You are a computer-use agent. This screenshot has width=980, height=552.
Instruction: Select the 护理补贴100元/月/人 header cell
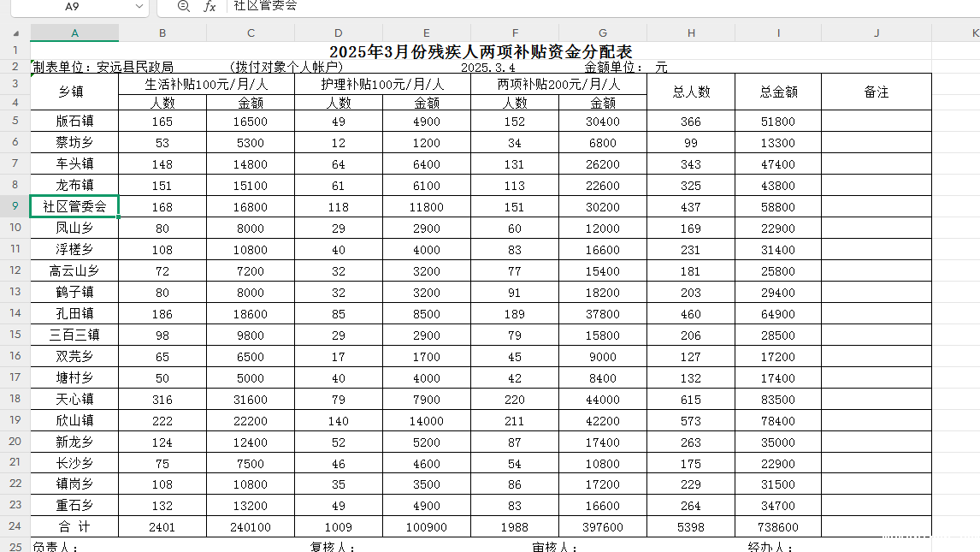coord(382,84)
